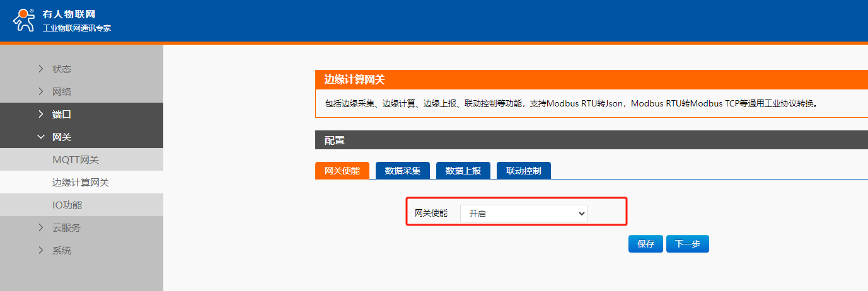Expand the 状态 menu chevron
868x291 pixels.
(x=41, y=69)
